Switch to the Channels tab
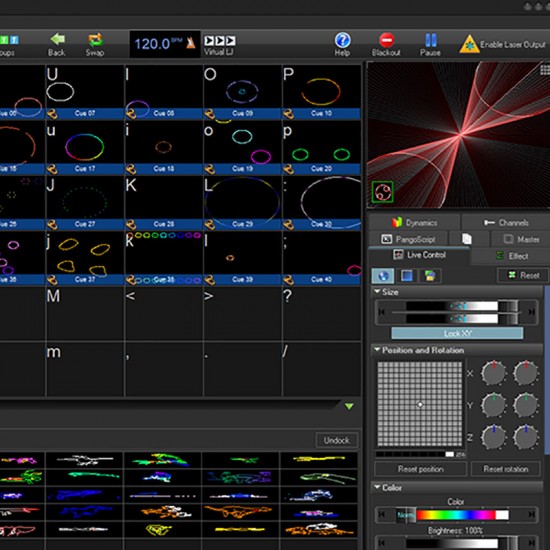The image size is (550, 550). coord(506,222)
